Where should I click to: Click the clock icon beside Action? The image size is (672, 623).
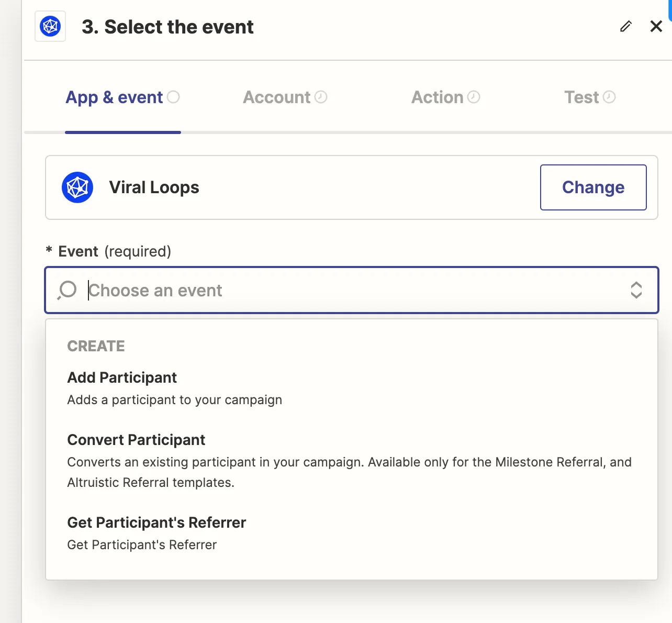point(474,97)
